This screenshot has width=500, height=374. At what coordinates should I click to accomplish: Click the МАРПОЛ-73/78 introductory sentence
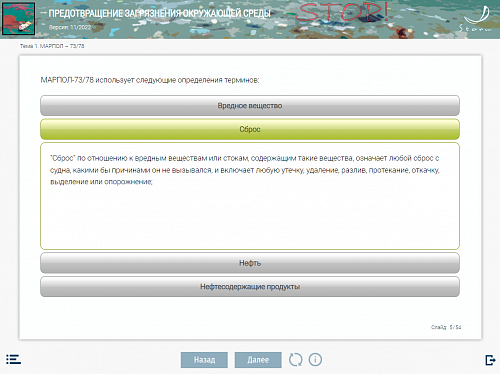pos(150,80)
